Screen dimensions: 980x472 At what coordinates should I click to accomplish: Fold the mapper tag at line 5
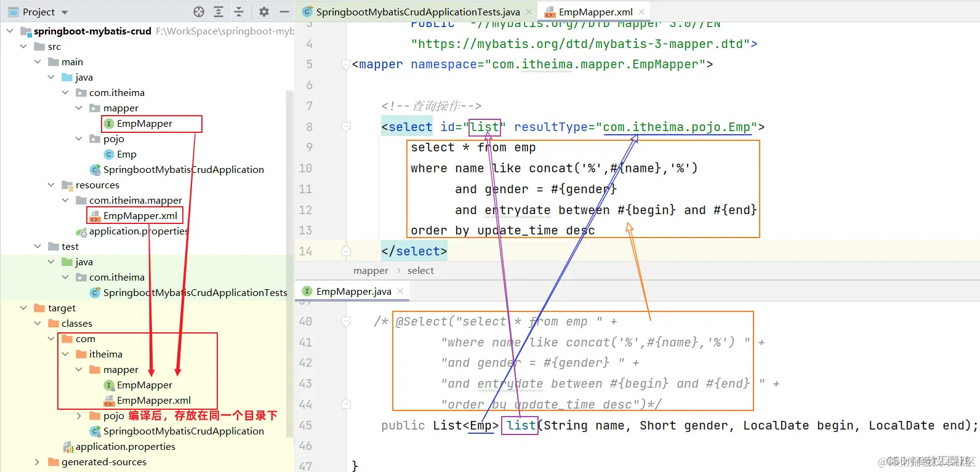[x=346, y=64]
